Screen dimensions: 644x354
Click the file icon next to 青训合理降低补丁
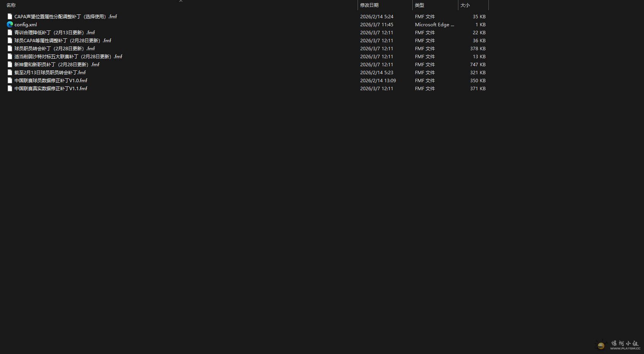click(10, 32)
